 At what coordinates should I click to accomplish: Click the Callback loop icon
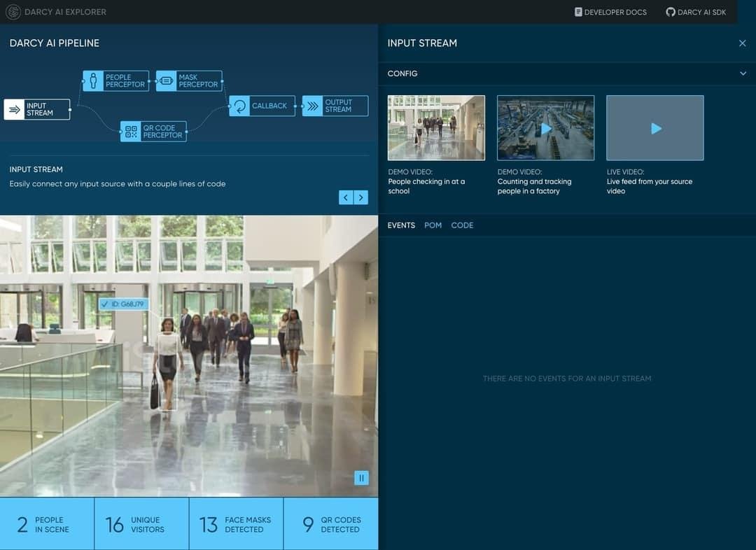(239, 106)
